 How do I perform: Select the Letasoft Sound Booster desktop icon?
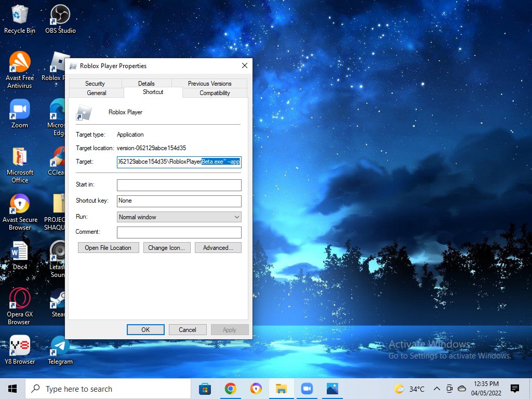click(x=57, y=259)
